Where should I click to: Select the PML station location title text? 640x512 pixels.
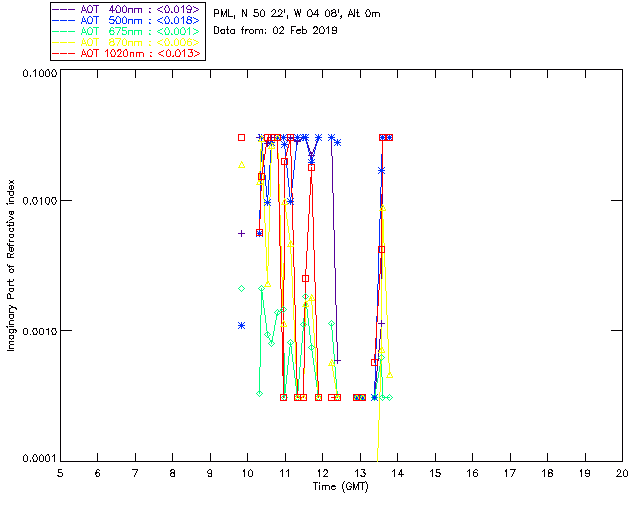tap(297, 13)
